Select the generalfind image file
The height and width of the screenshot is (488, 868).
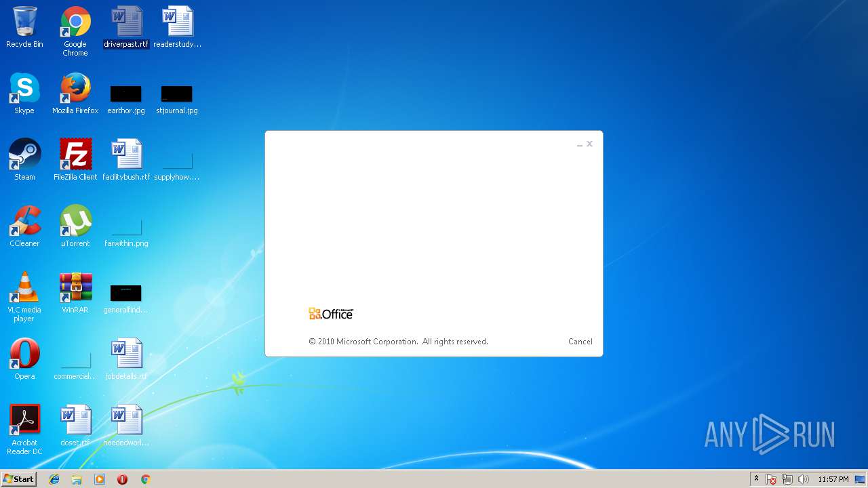(x=126, y=298)
